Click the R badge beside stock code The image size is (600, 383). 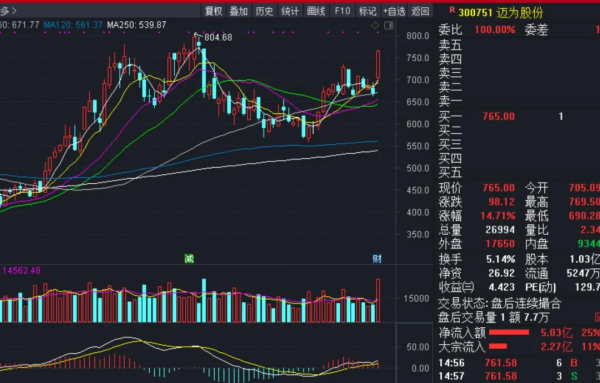pyautogui.click(x=452, y=10)
